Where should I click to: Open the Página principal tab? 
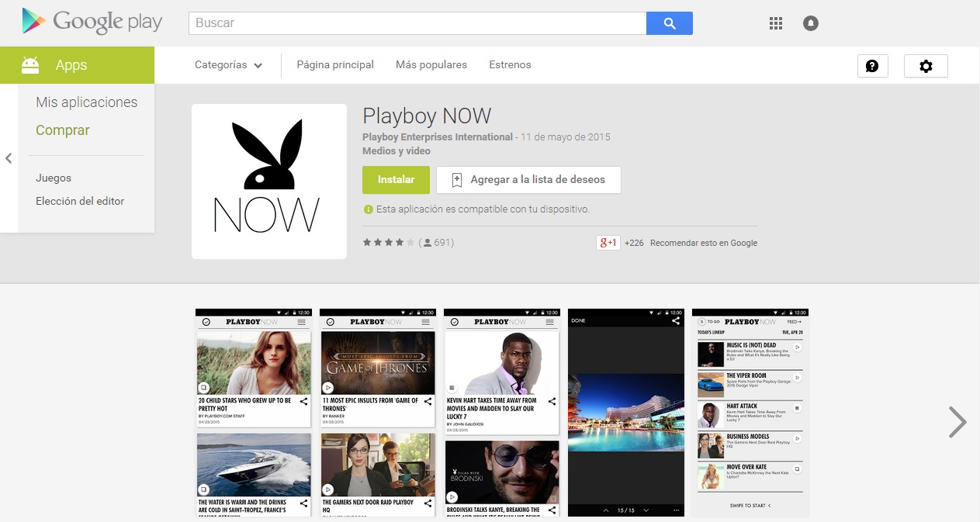pos(335,65)
